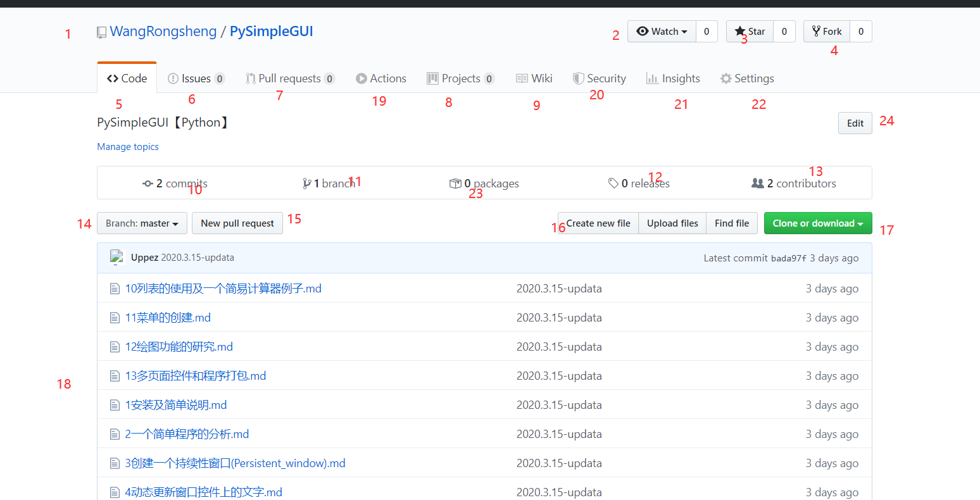Click the Actions play-circle icon
Screen dimensions: 980x500
pos(361,78)
